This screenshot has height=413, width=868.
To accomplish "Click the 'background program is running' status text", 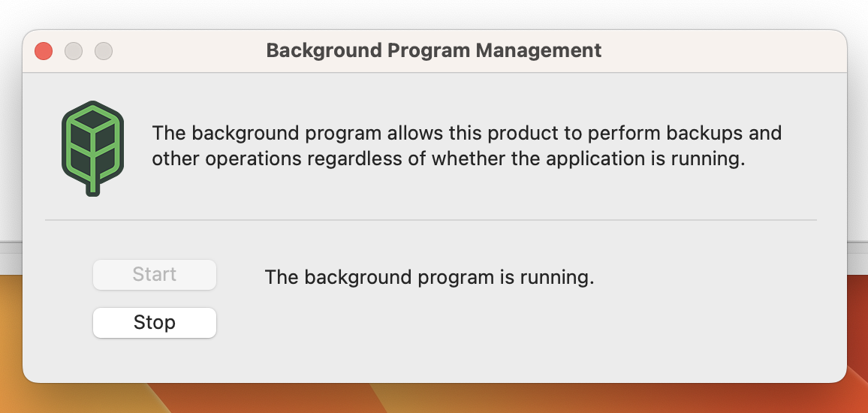I will click(x=429, y=277).
